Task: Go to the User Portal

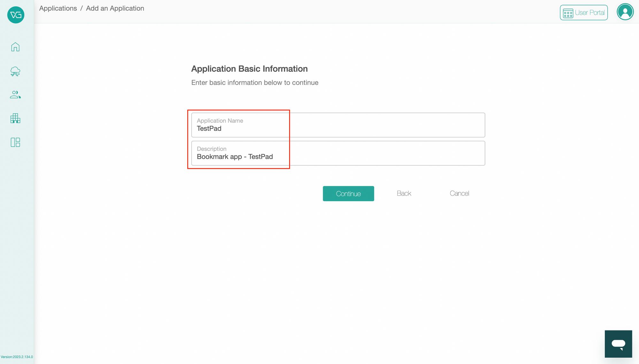Action: coord(584,12)
